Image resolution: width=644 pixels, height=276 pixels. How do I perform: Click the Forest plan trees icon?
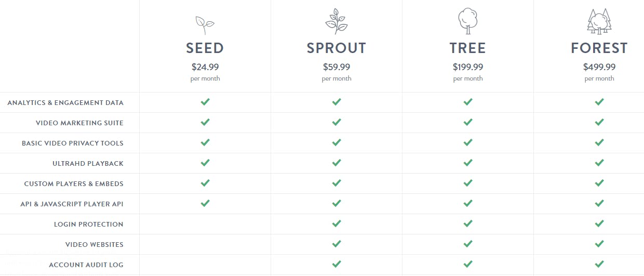[599, 22]
